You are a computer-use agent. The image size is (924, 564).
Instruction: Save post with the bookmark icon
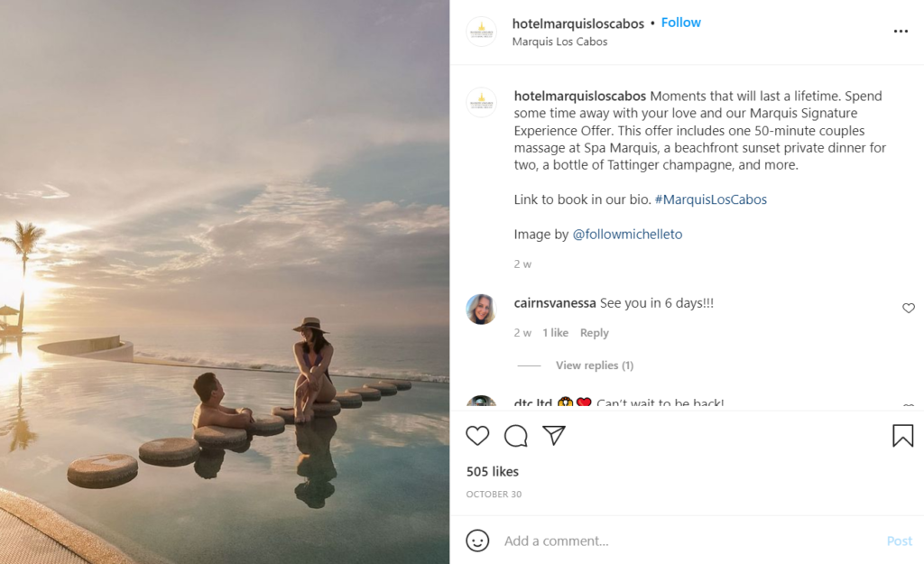click(902, 437)
